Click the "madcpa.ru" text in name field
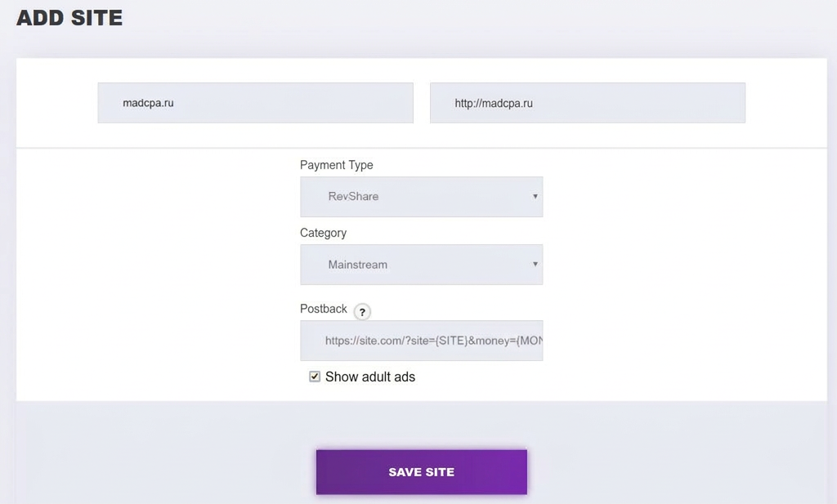The width and height of the screenshot is (837, 504). coord(148,103)
